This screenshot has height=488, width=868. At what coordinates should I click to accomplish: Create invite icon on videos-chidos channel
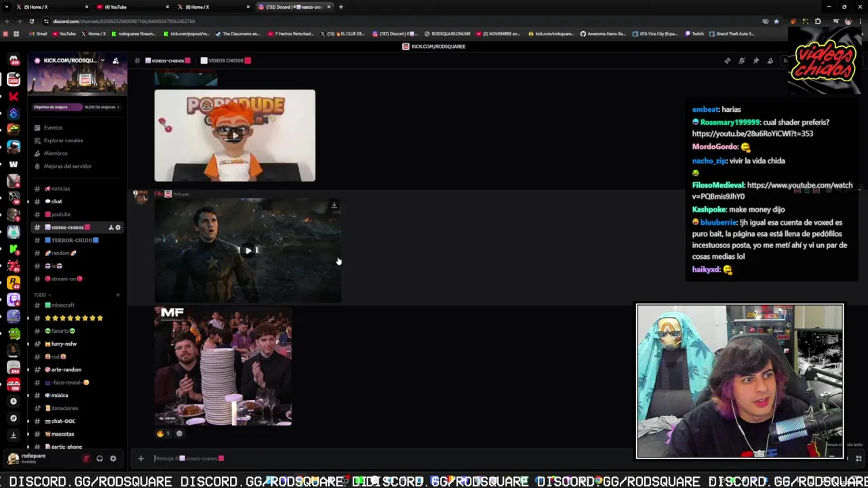coord(111,228)
